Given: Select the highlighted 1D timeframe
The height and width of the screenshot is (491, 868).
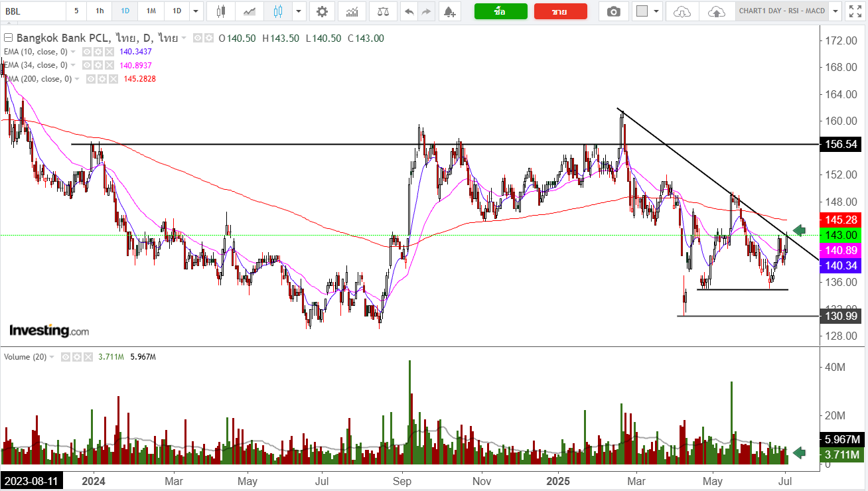Looking at the screenshot, I should (125, 11).
